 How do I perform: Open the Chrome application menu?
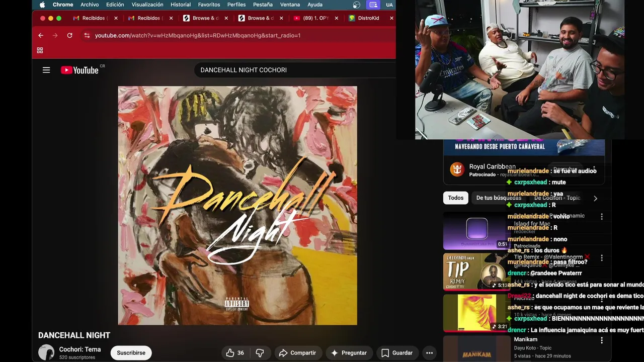click(63, 5)
